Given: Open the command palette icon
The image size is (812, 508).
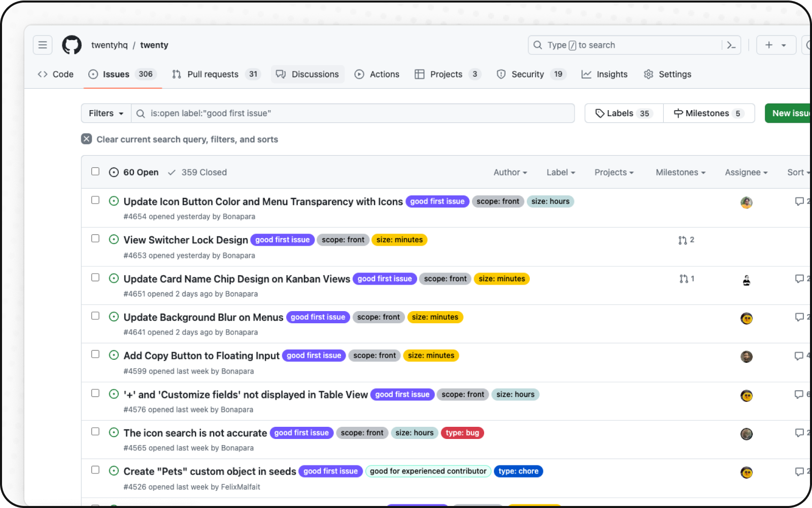Looking at the screenshot, I should 731,45.
